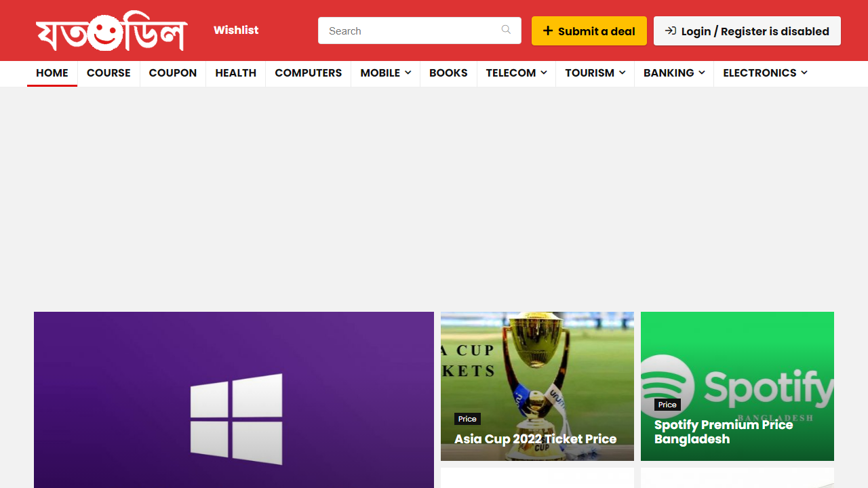The image size is (868, 488).
Task: Select the Coupon menu item
Action: point(173,73)
